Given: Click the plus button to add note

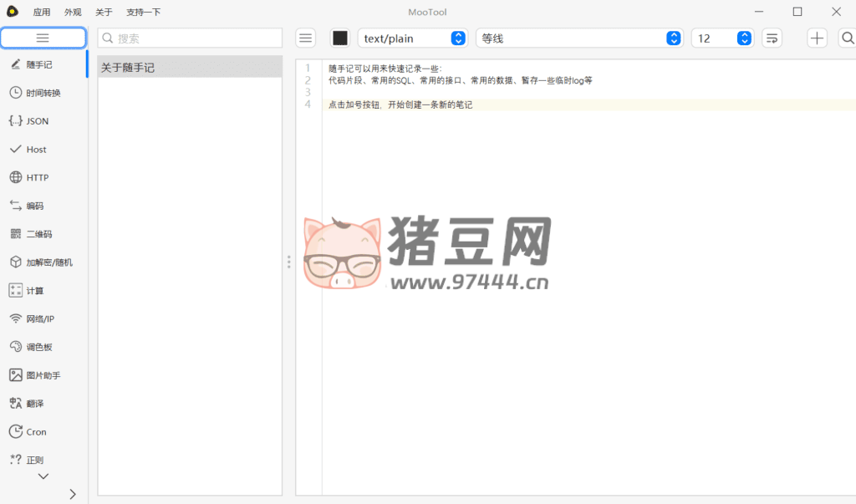Looking at the screenshot, I should point(817,38).
